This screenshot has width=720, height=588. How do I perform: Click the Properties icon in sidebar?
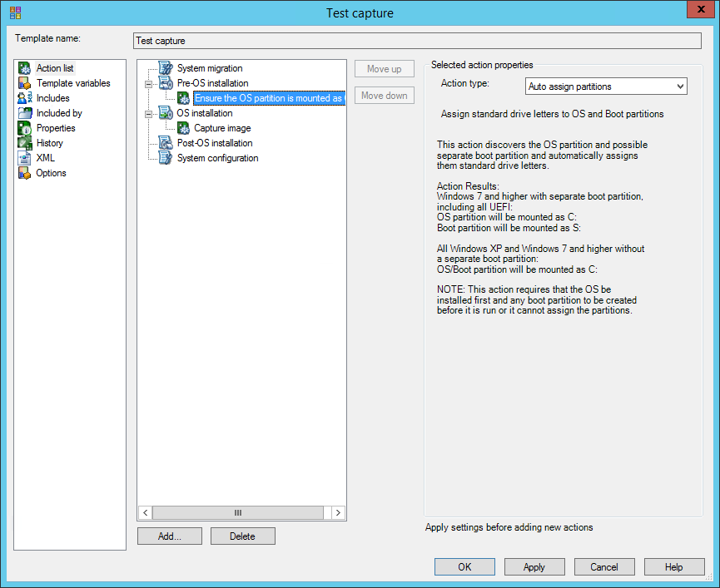coord(25,128)
